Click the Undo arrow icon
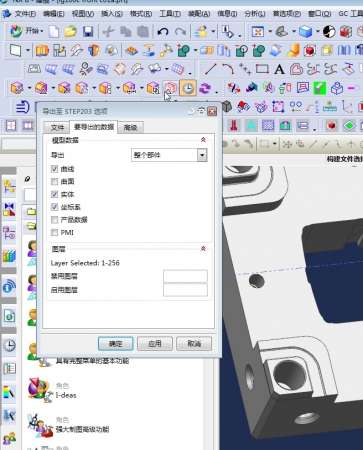Image resolution: width=363 pixels, height=450 pixels. coord(163,32)
